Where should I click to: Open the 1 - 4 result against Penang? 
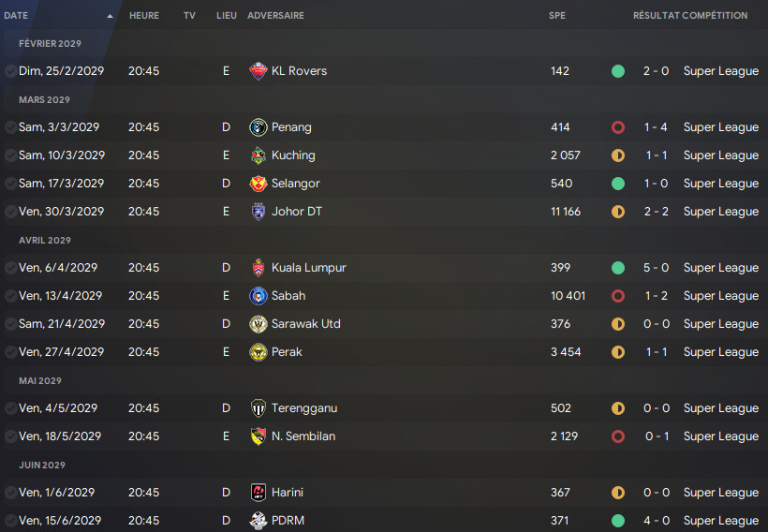656,127
